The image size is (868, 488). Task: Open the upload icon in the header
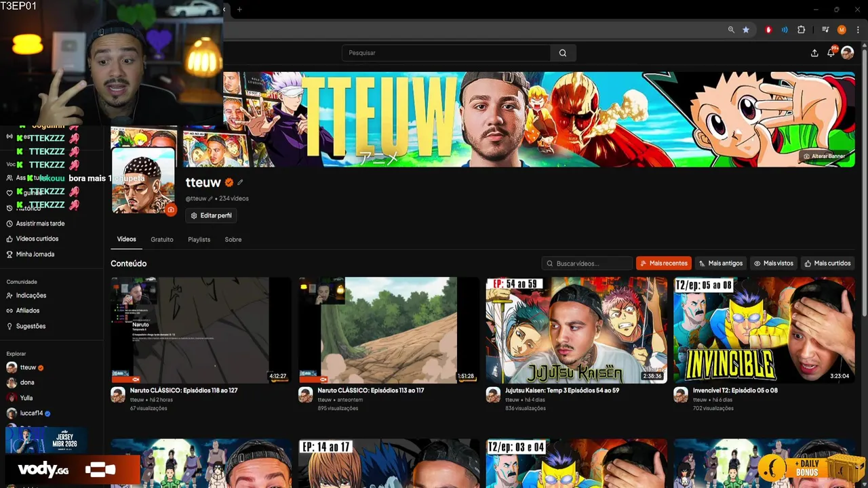(x=814, y=53)
